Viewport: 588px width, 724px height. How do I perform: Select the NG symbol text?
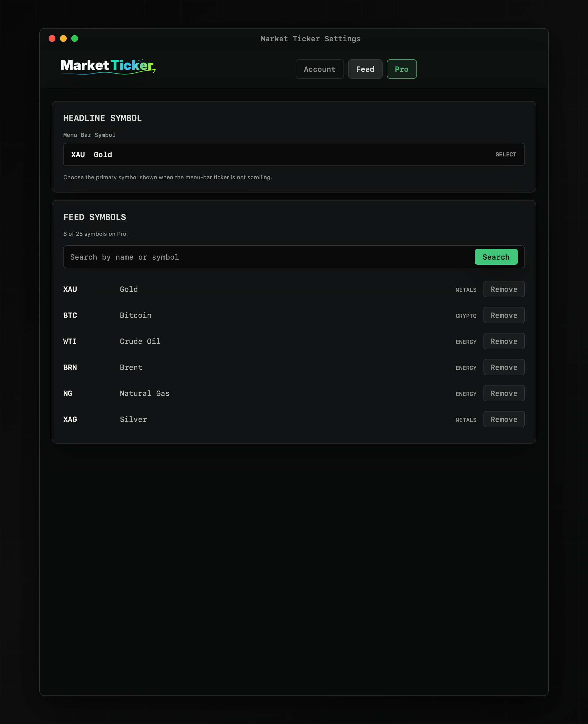click(x=68, y=394)
